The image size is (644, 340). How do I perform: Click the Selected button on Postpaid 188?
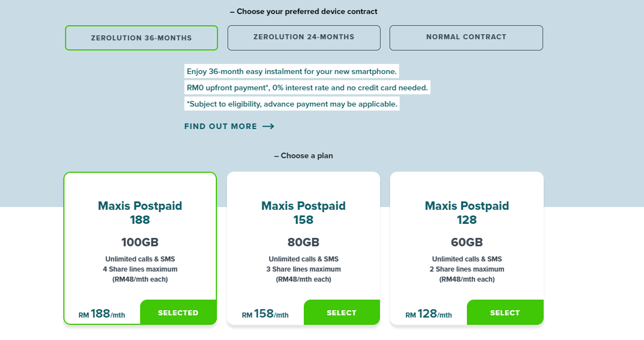point(178,313)
